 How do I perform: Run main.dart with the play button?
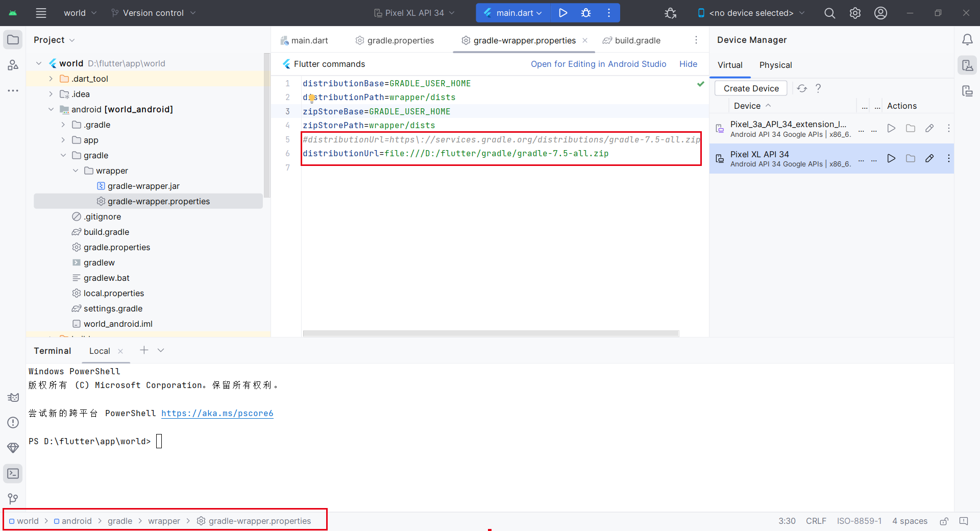tap(563, 13)
